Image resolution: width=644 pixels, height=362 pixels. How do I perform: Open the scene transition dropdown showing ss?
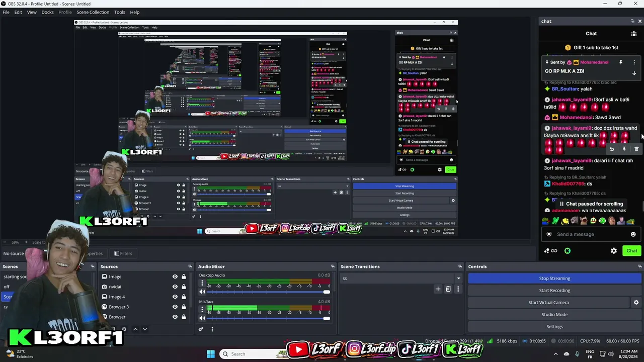pos(401,278)
